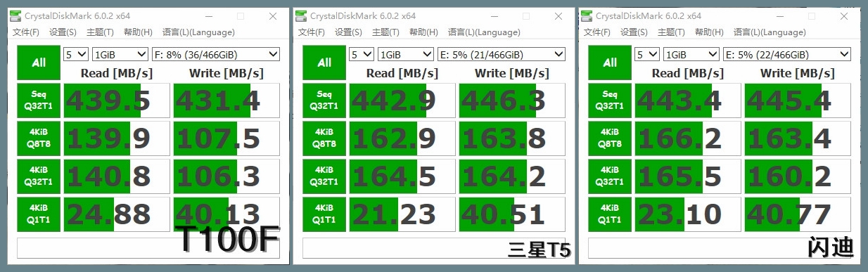The height and width of the screenshot is (272, 868).
Task: Open 语言(L)(Language) menu in T100F window
Action: click(x=198, y=32)
